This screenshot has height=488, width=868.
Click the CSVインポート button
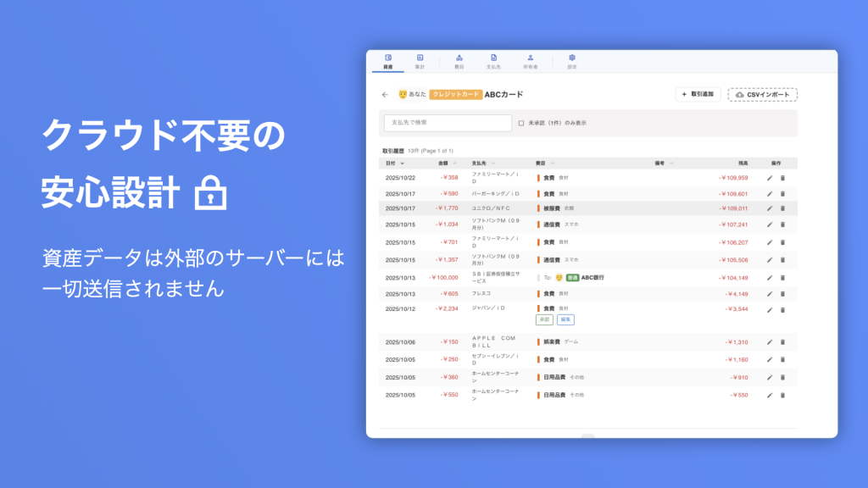tap(762, 95)
